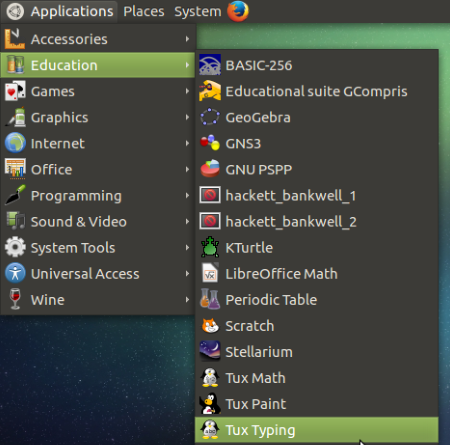Select the Programming category label
Screen dimensions: 450x445
76,196
